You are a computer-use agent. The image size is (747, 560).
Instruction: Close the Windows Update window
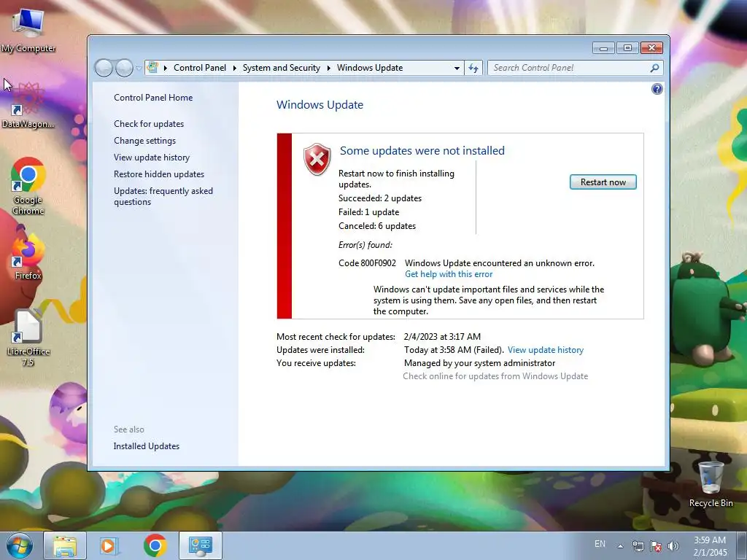pyautogui.click(x=651, y=48)
